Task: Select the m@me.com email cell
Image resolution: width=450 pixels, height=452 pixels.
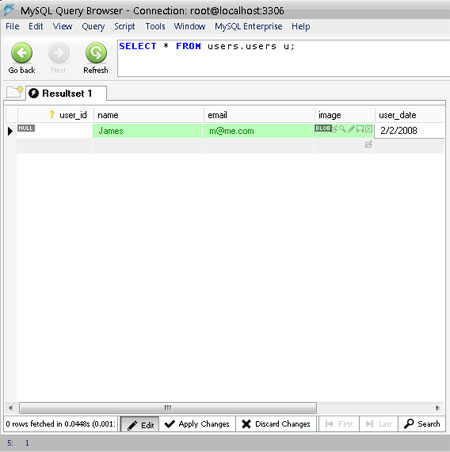Action: point(258,131)
